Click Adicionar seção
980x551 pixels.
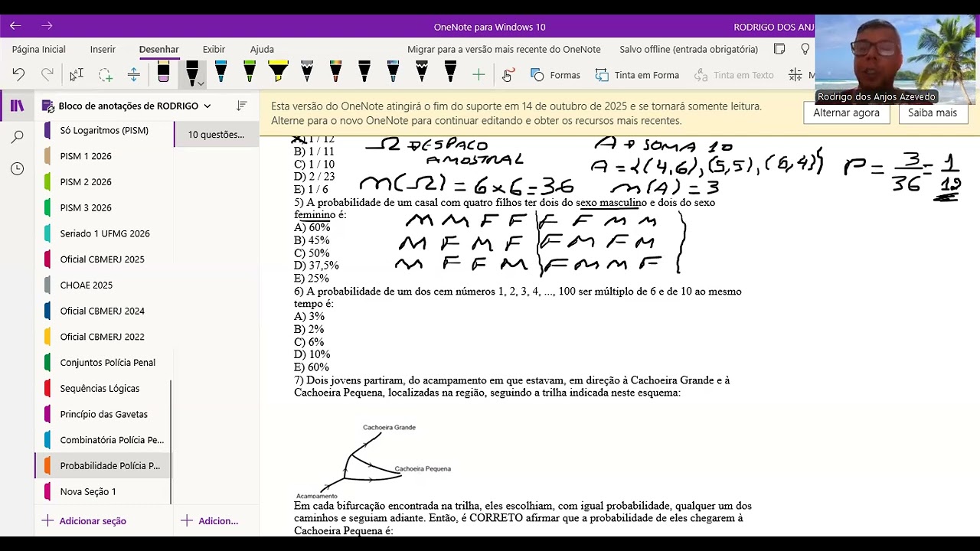pyautogui.click(x=84, y=520)
